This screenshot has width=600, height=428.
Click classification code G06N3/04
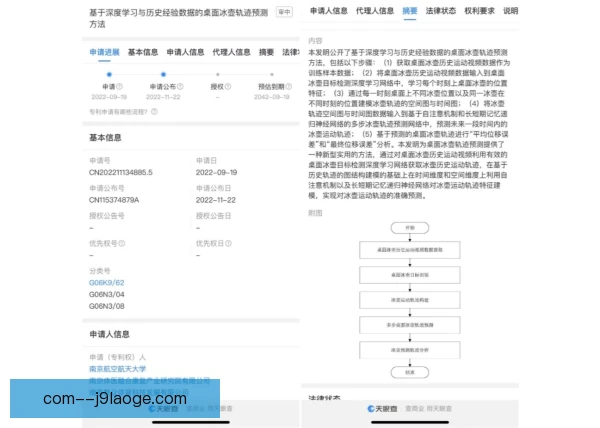pyautogui.click(x=106, y=295)
